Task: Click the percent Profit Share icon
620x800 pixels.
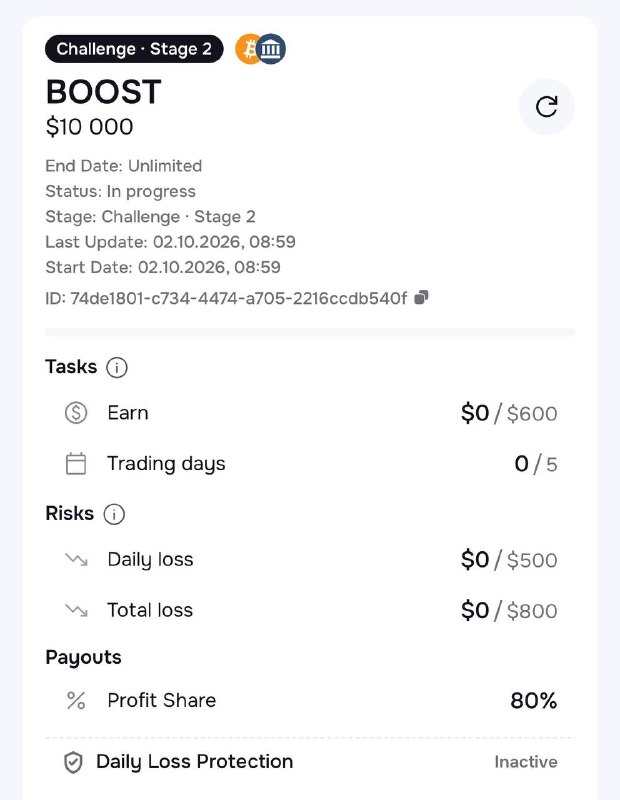Action: click(76, 701)
